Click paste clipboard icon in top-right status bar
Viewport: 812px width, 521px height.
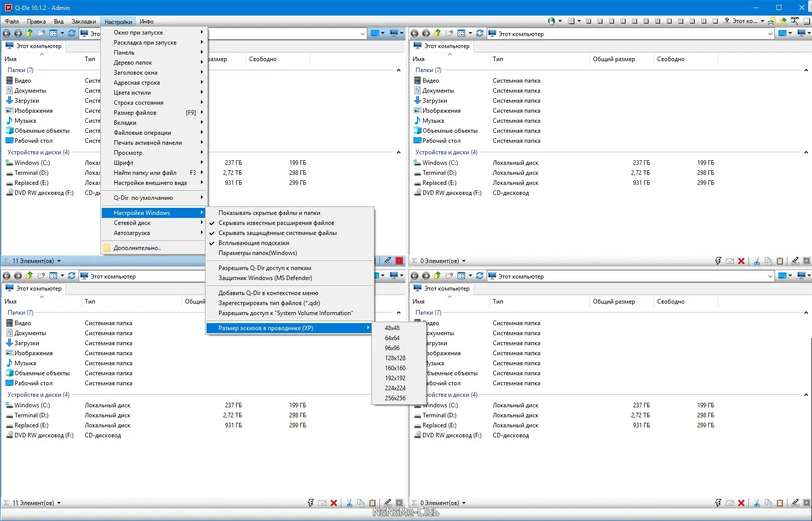pyautogui.click(x=780, y=261)
